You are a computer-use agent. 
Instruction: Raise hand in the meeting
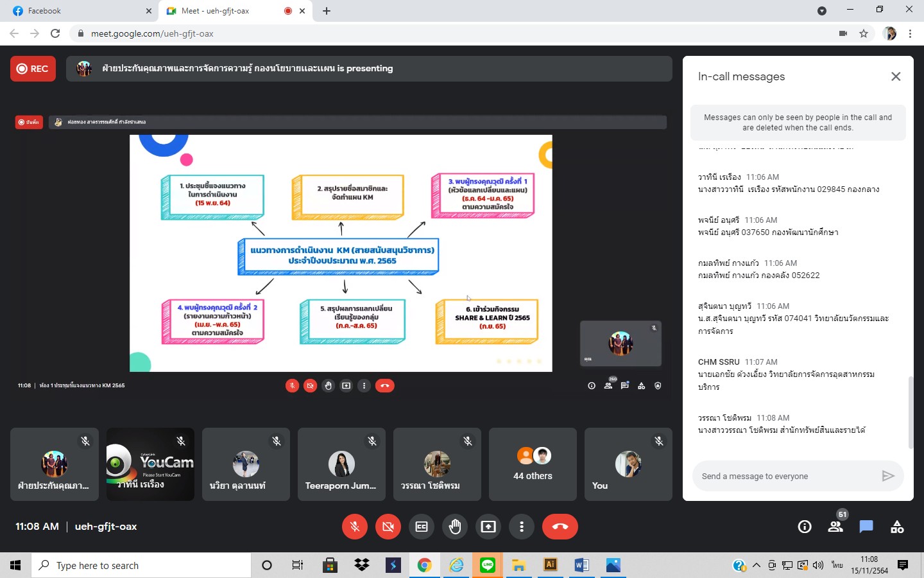coord(455,527)
